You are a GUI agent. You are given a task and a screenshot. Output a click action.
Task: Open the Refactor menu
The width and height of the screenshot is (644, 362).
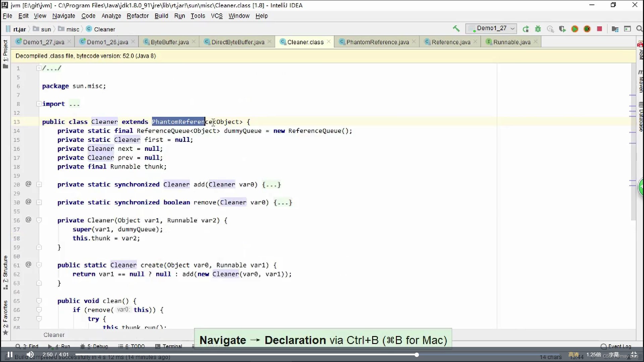click(138, 16)
